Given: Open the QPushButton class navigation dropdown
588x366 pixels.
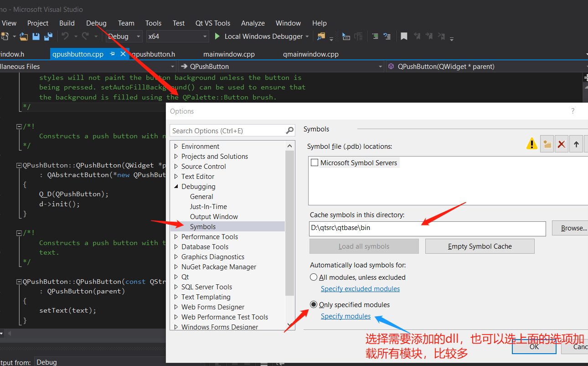Looking at the screenshot, I should 281,66.
